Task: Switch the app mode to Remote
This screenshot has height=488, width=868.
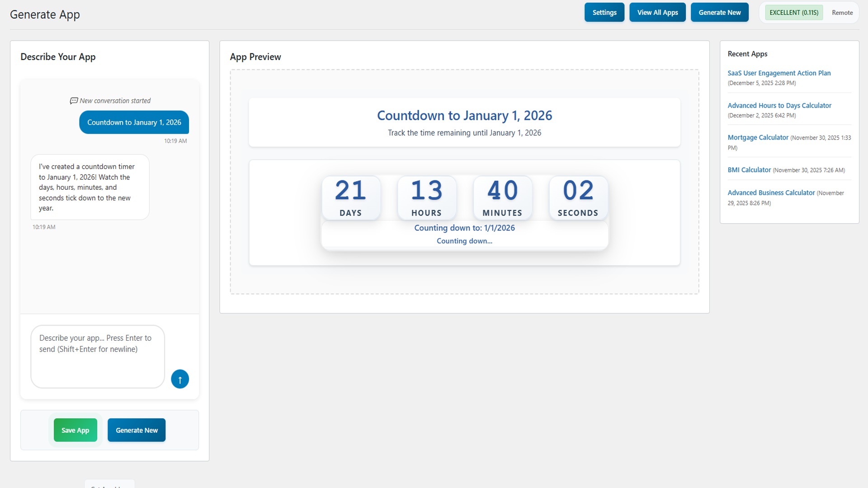Action: tap(842, 12)
